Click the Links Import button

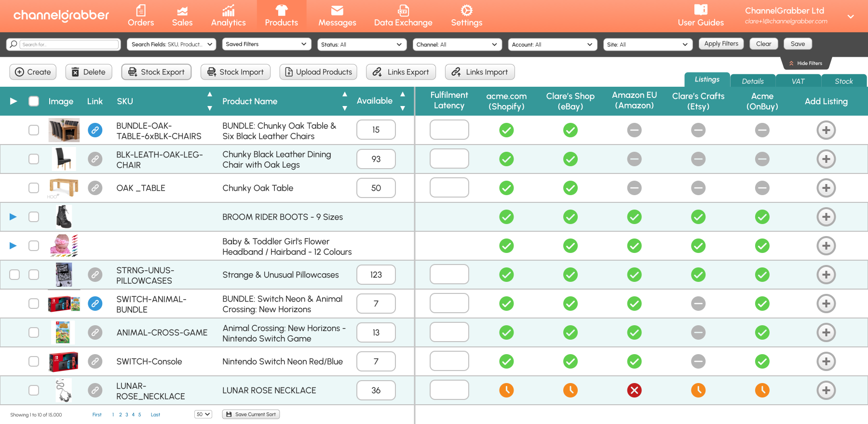click(480, 72)
